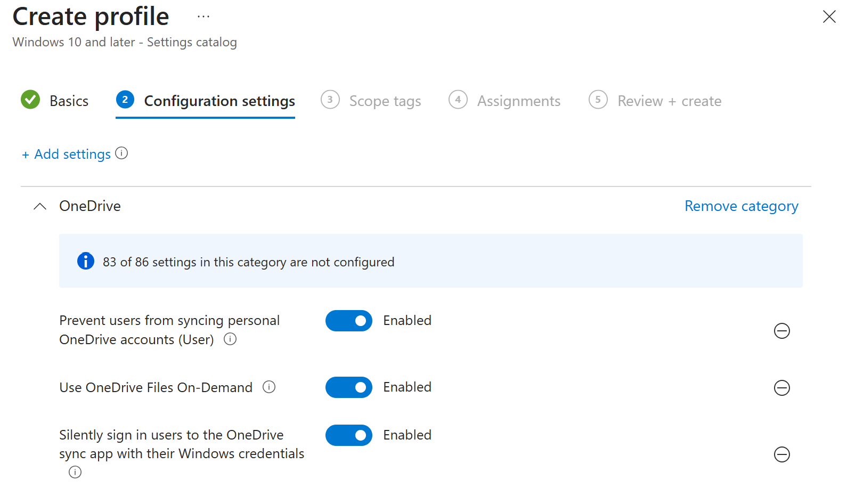Click 'Windows 10 and later - Settings catalog' subtitle

pyautogui.click(x=125, y=42)
